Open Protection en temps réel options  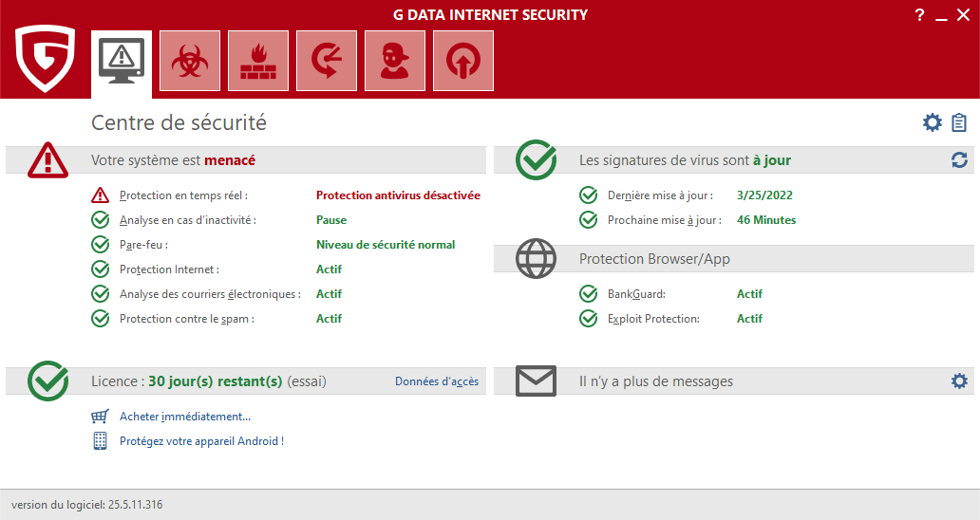tap(183, 195)
